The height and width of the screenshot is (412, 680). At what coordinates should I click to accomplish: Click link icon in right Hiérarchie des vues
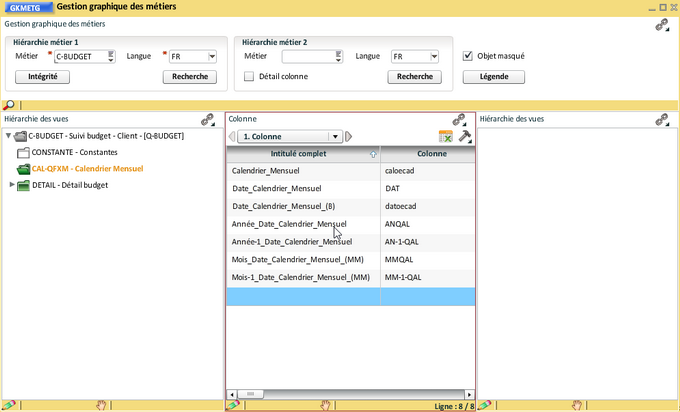[x=661, y=119]
